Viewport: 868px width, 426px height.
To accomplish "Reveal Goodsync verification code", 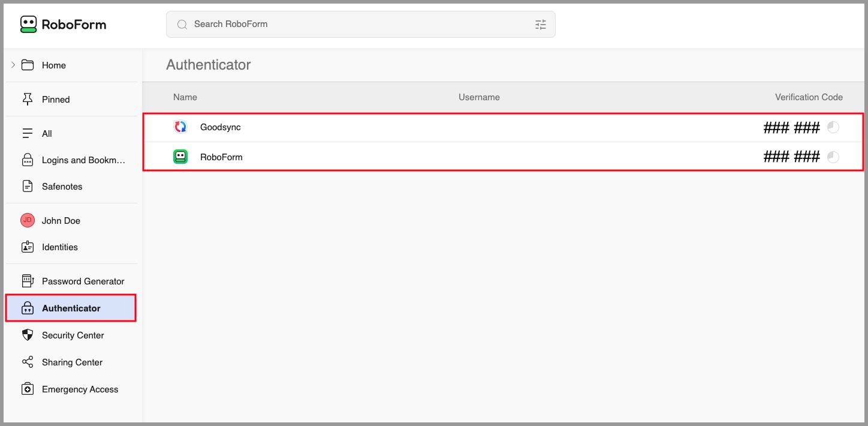I will coord(792,127).
